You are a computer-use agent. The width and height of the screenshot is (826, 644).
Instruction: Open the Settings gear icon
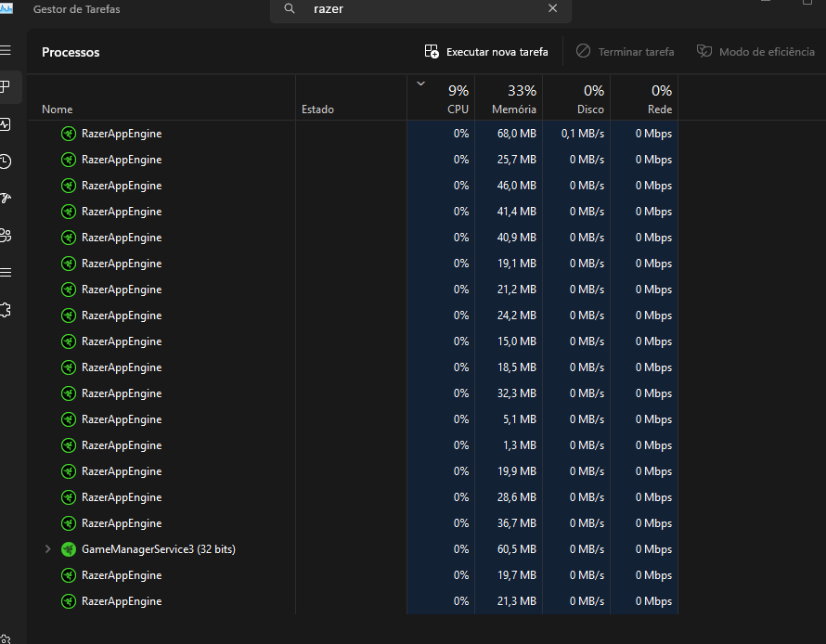coord(6,639)
